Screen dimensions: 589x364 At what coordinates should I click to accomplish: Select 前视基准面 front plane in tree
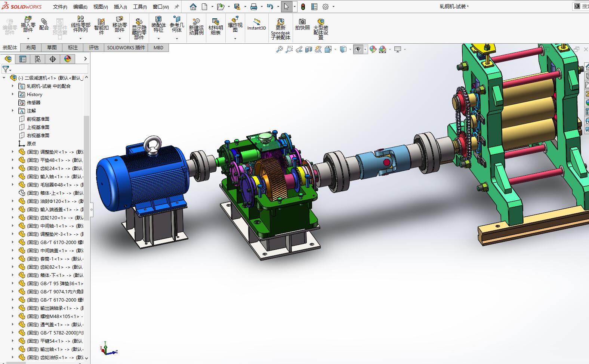(x=38, y=119)
